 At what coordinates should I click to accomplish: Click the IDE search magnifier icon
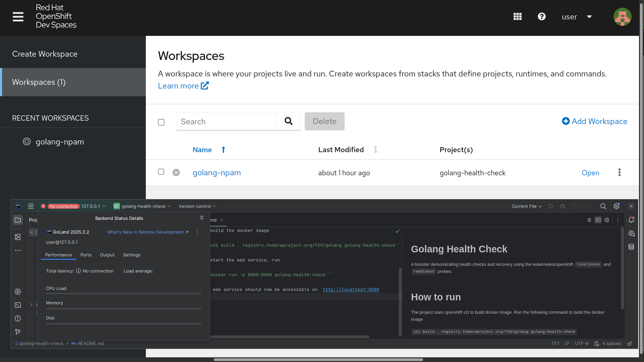point(603,206)
